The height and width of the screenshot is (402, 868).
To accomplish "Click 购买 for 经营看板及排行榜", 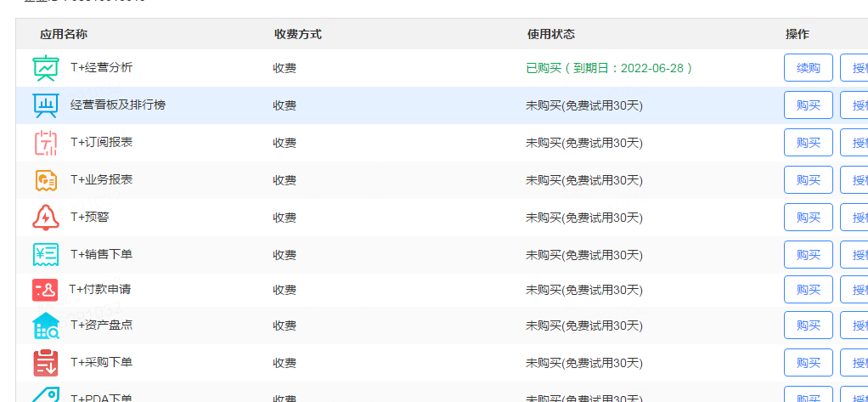I will (x=809, y=105).
